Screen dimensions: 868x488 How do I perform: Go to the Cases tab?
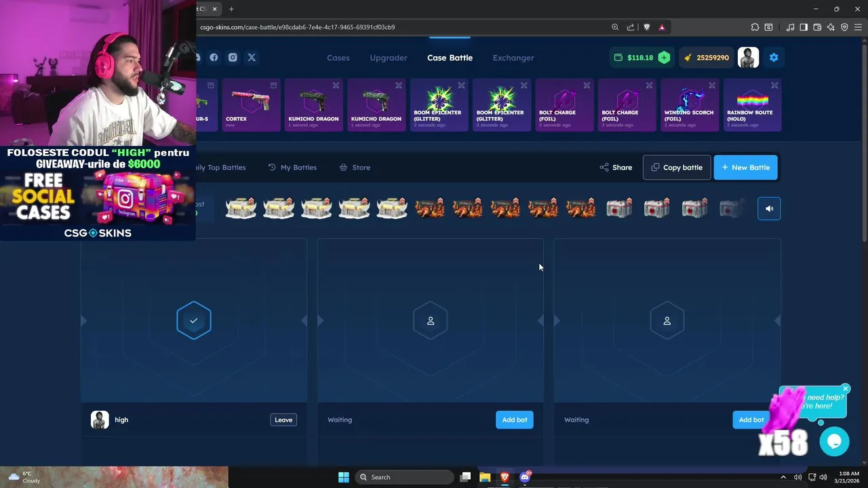point(338,58)
